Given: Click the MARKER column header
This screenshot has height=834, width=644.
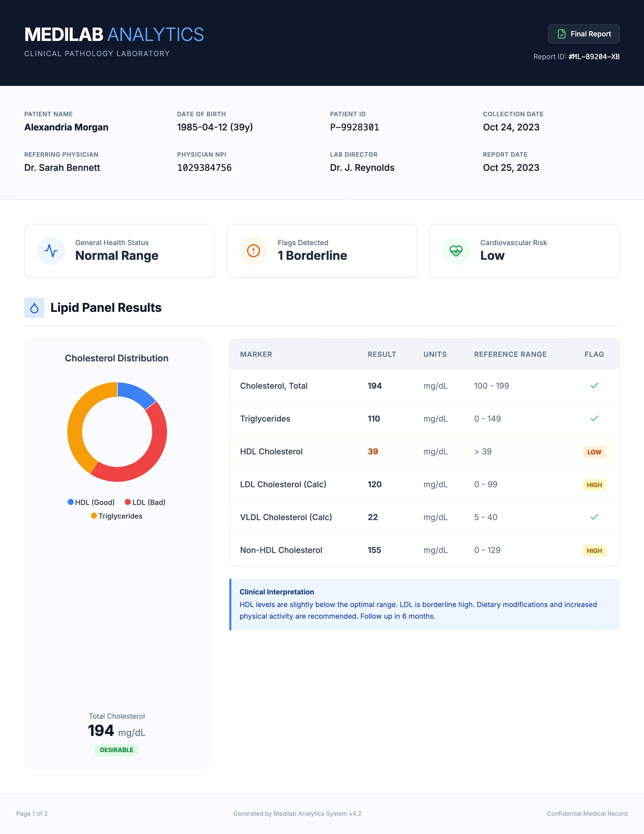Looking at the screenshot, I should [x=256, y=354].
